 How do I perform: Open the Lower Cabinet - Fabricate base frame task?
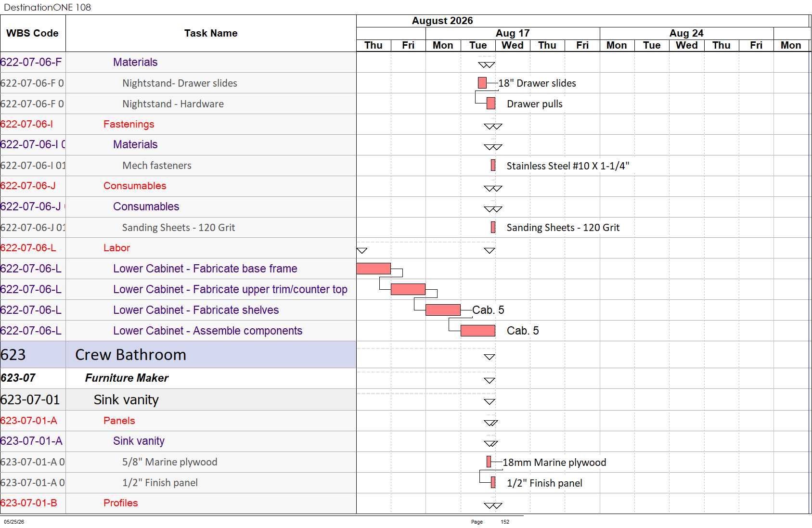(x=205, y=269)
